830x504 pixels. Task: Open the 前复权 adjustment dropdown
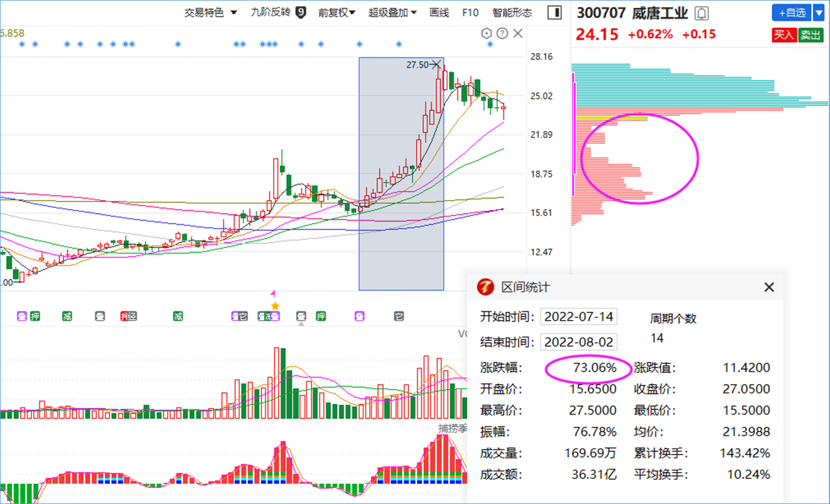(336, 12)
